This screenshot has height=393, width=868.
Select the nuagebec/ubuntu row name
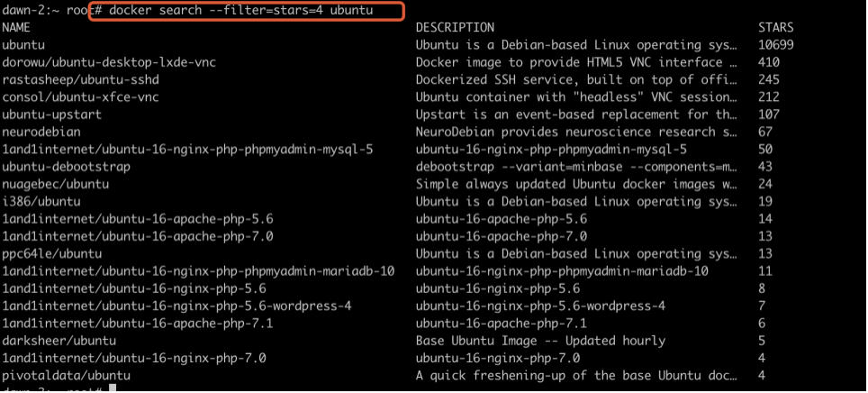[x=55, y=184]
